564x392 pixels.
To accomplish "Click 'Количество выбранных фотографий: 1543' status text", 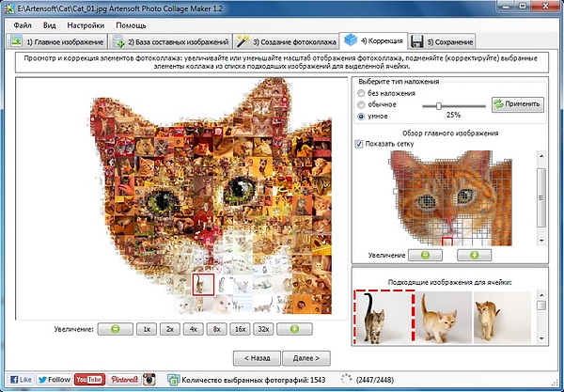I will coord(253,380).
